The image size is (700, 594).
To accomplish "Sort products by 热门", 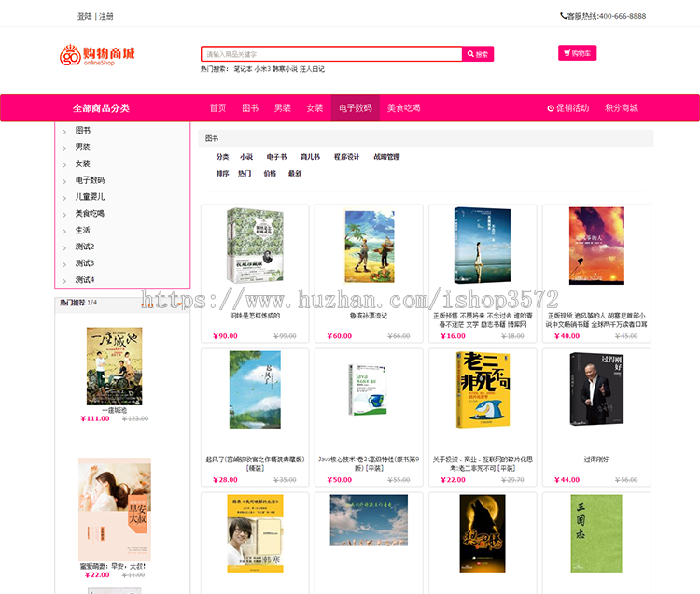I will tap(245, 174).
